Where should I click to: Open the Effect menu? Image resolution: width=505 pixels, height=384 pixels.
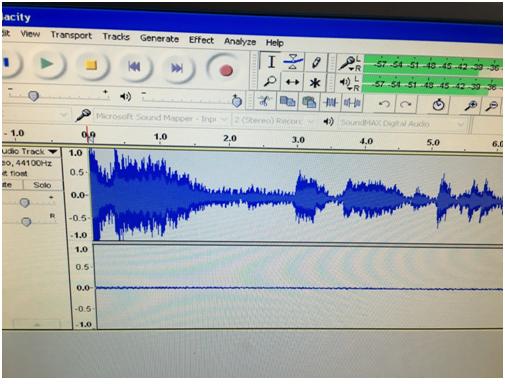(201, 40)
